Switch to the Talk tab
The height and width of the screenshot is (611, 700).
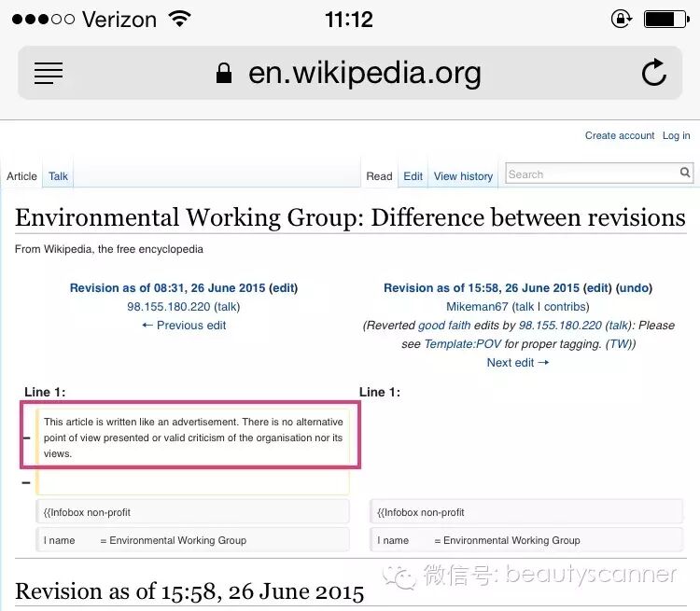click(58, 176)
